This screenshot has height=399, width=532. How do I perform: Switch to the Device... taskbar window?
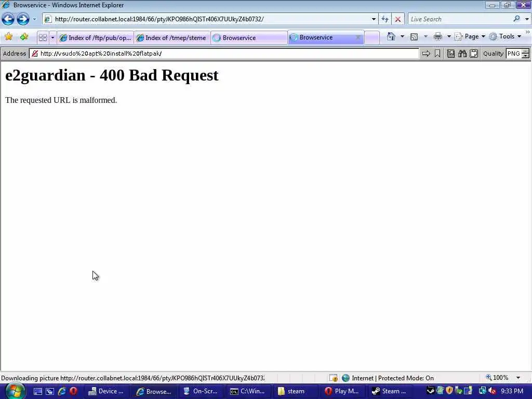pos(107,391)
